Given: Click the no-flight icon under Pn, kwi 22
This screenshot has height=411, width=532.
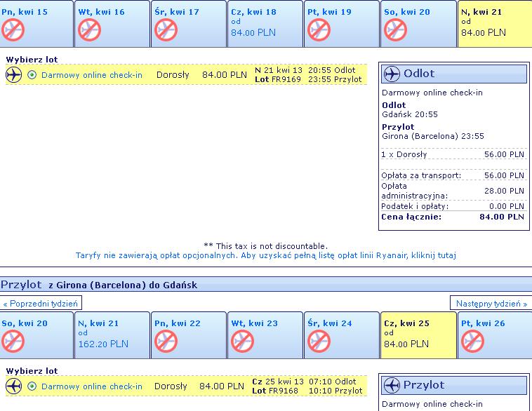Looking at the screenshot, I should click(166, 341).
